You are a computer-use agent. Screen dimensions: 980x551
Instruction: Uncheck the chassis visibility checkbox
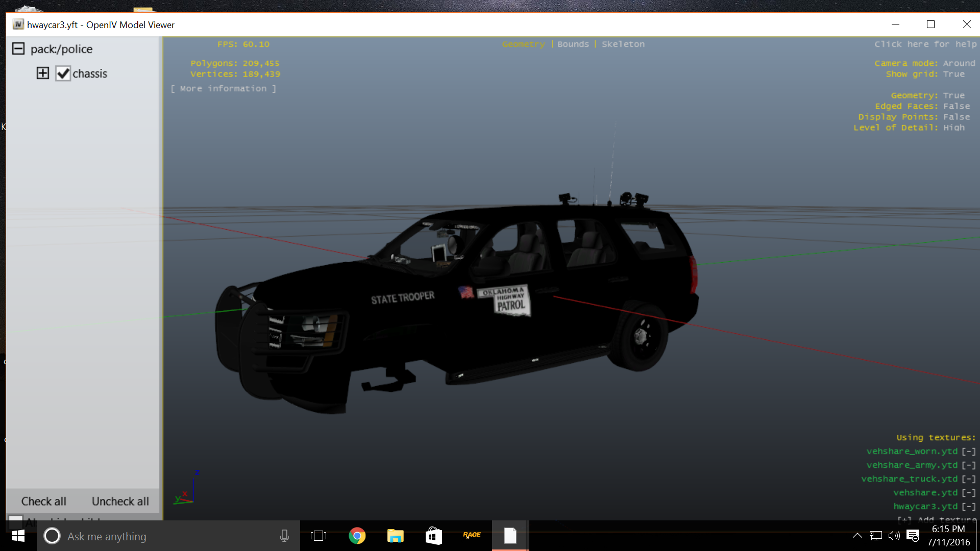63,73
